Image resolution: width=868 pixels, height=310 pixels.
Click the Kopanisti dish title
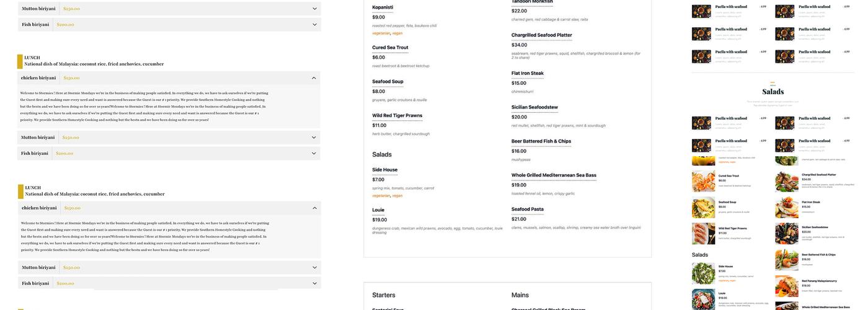tap(383, 7)
